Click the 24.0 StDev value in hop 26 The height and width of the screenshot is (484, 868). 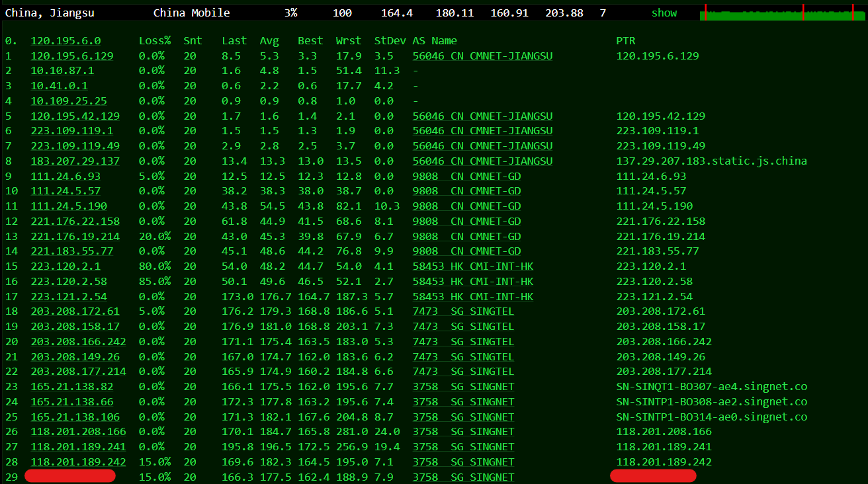387,432
